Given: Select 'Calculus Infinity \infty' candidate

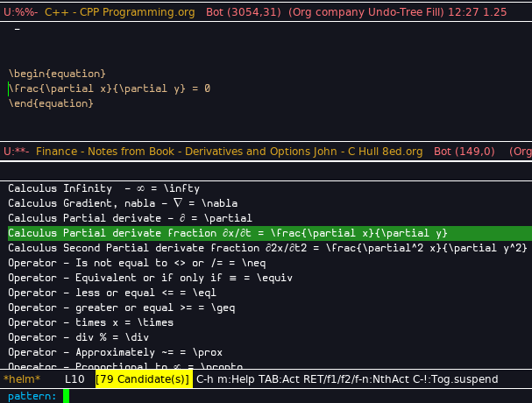Looking at the screenshot, I should click(x=103, y=188).
